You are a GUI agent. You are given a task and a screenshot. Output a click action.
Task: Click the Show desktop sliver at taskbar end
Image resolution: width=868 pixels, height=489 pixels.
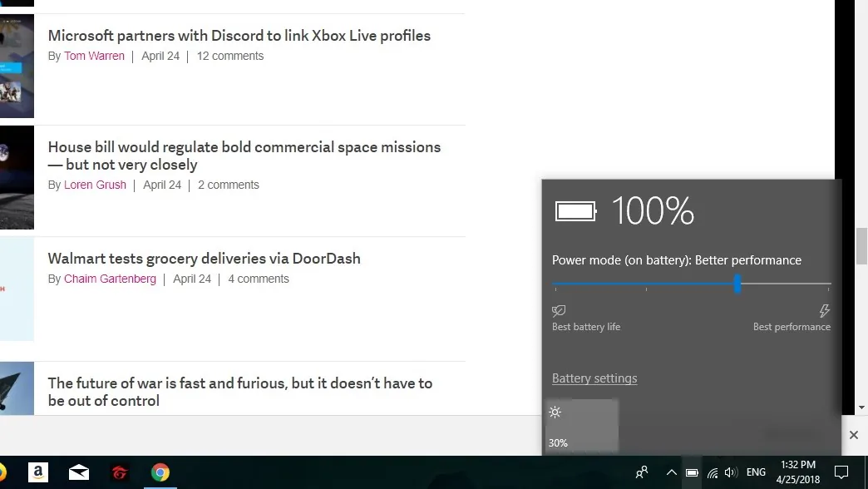[x=866, y=472]
